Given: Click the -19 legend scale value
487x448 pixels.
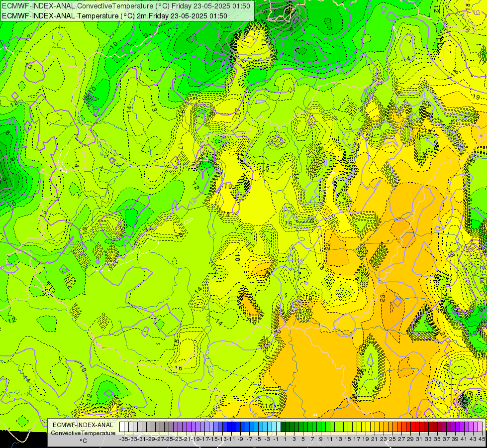Looking at the screenshot, I should point(195,439).
